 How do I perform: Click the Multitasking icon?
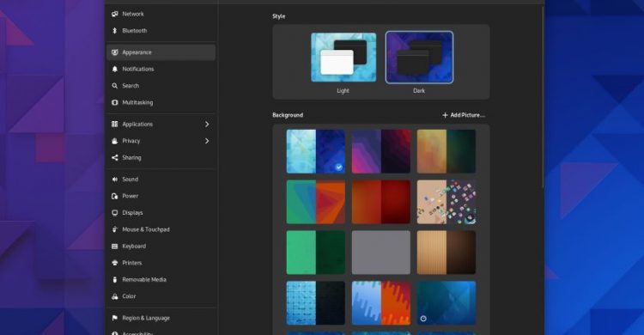pos(114,102)
